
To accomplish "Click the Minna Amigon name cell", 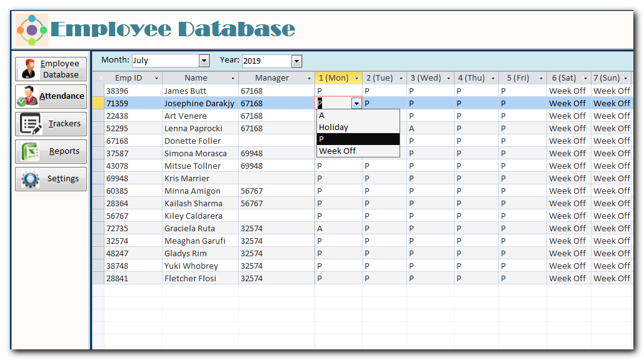I will [x=201, y=191].
